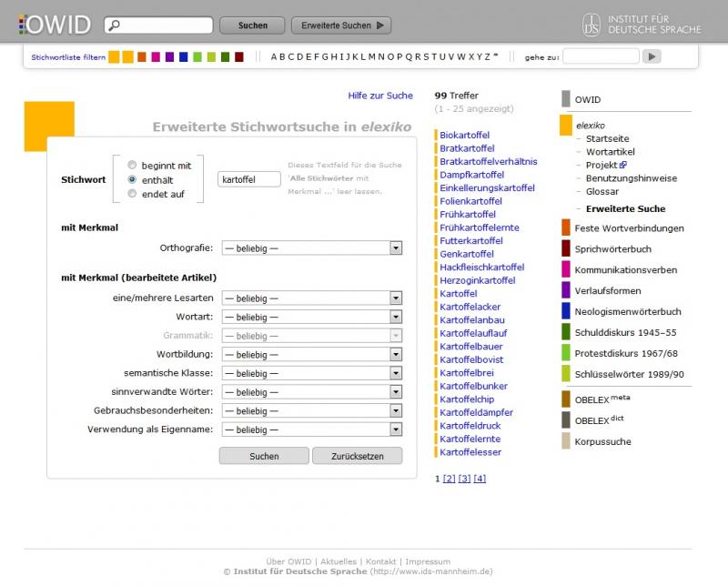Viewport: 728px width, 586px height.
Task: Open the Orthografie dropdown
Action: tap(312, 248)
